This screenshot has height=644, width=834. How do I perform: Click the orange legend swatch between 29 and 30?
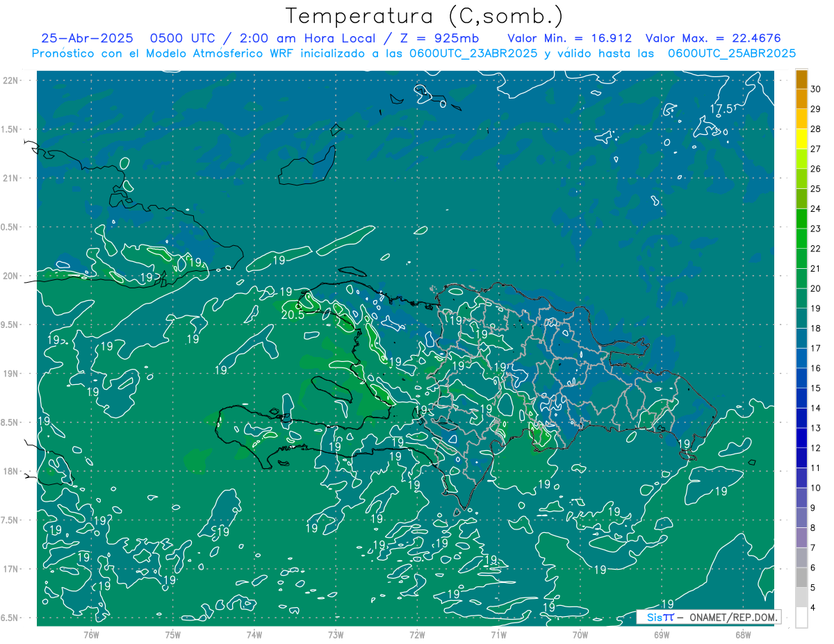click(801, 99)
